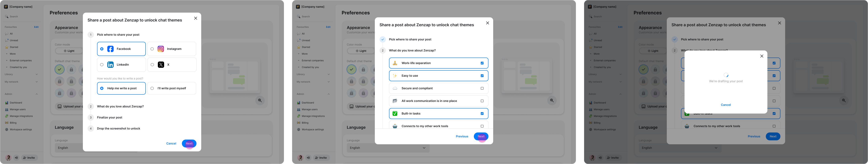
Task: Click the Invite button in the platform-picker screen
Action: [x=30, y=158]
